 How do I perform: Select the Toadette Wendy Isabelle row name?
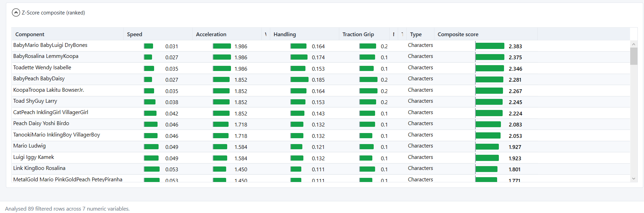(42, 68)
